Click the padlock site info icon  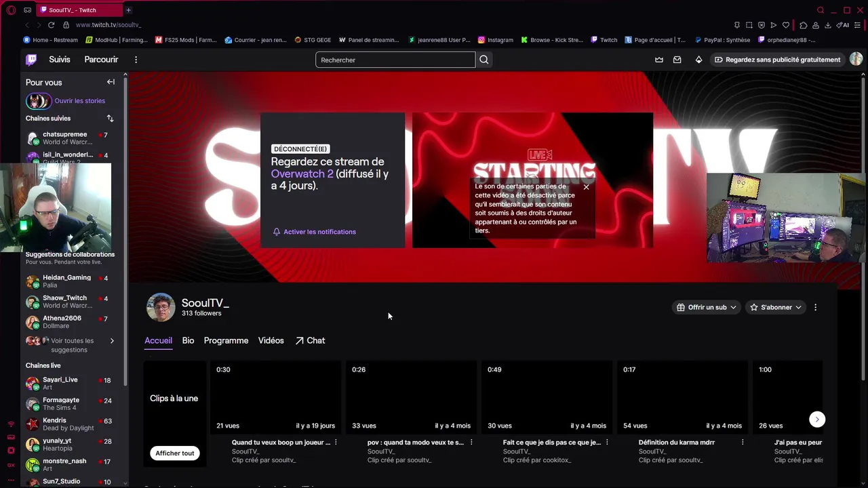(66, 25)
